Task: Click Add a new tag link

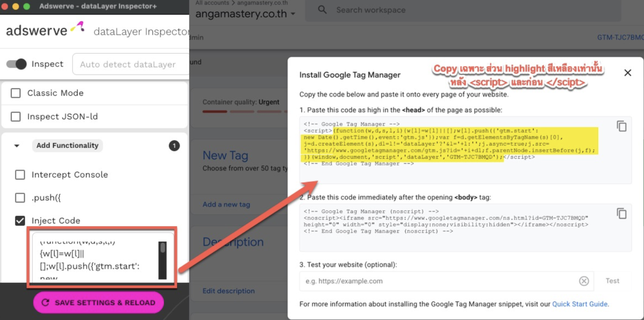Action: pos(226,204)
